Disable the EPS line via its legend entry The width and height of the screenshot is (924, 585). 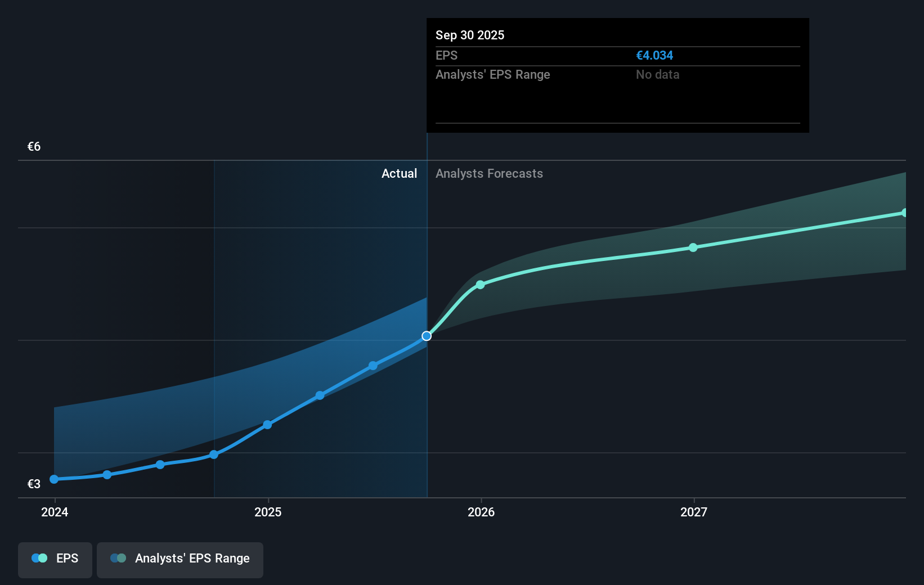(x=67, y=558)
